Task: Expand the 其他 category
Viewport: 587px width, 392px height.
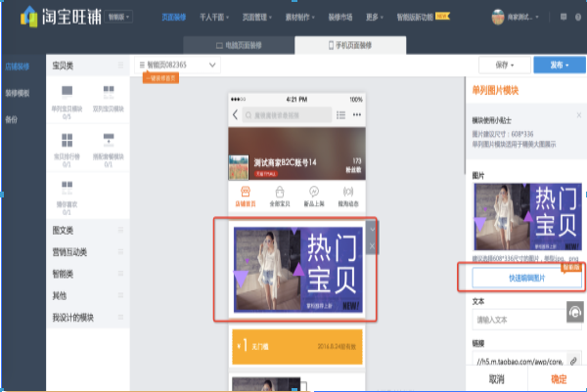Action: pyautogui.click(x=88, y=295)
